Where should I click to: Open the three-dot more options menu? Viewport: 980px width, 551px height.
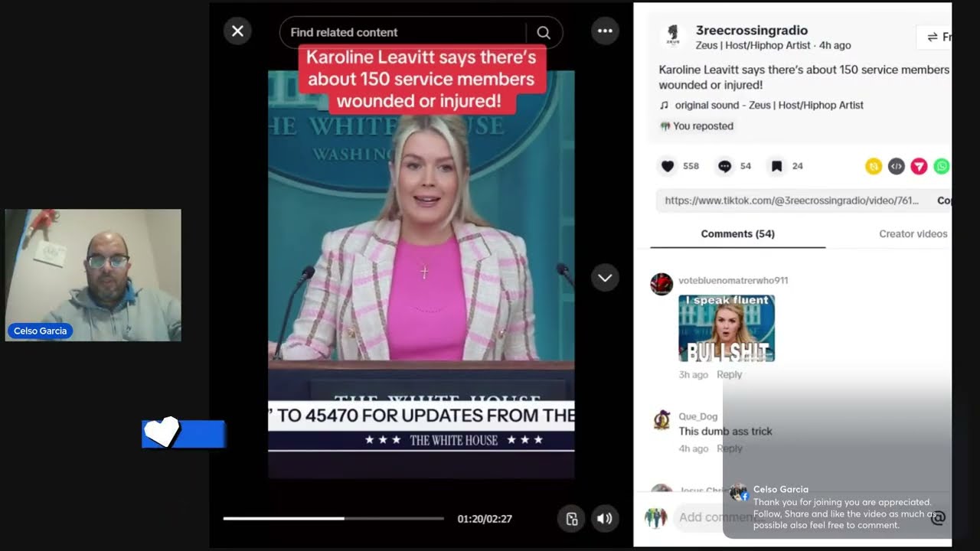(x=605, y=31)
